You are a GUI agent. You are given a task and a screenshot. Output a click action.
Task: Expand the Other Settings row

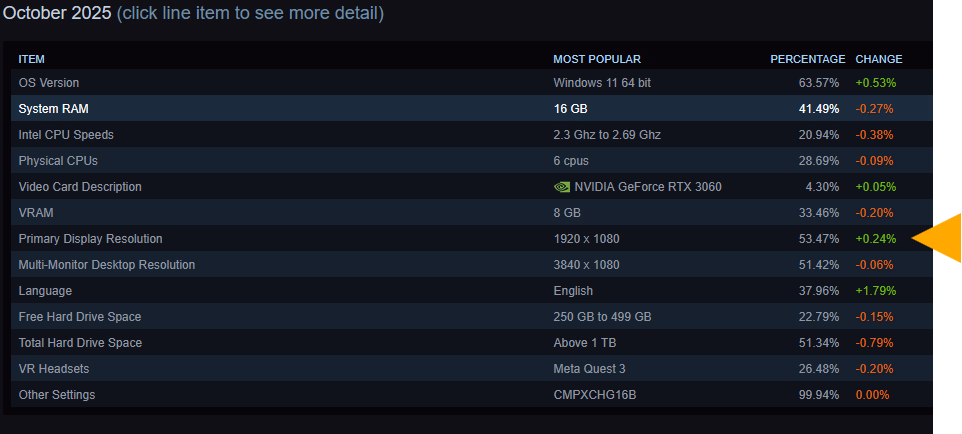point(57,395)
